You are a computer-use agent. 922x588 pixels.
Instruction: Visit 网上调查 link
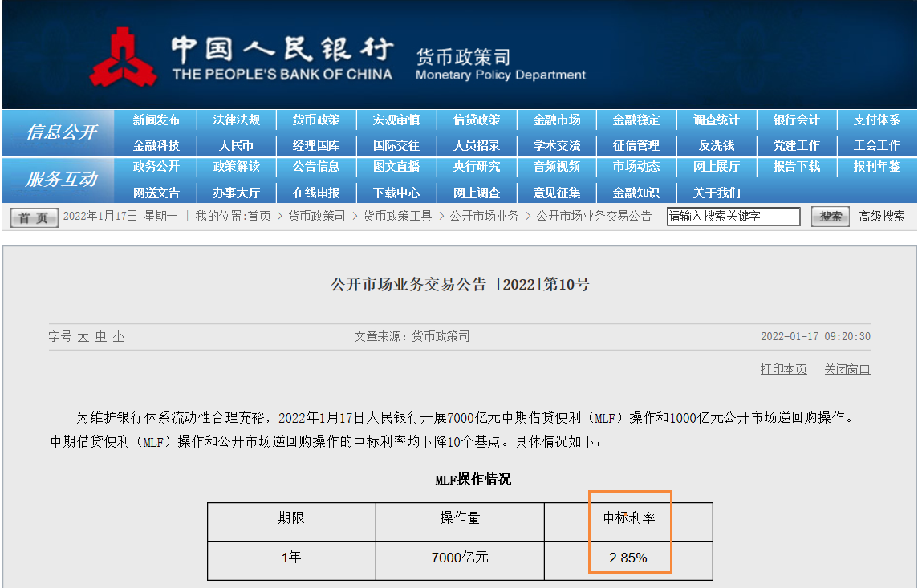tap(477, 193)
